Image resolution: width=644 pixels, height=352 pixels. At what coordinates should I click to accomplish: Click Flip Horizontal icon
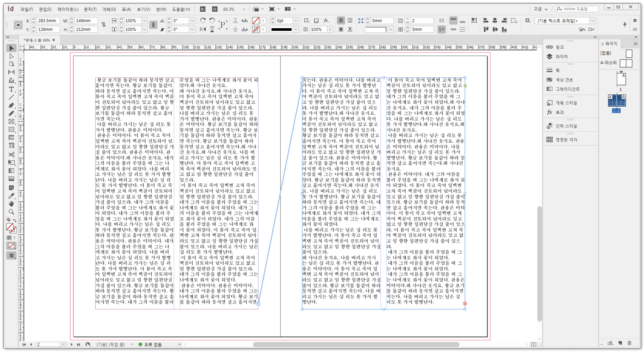tap(203, 29)
